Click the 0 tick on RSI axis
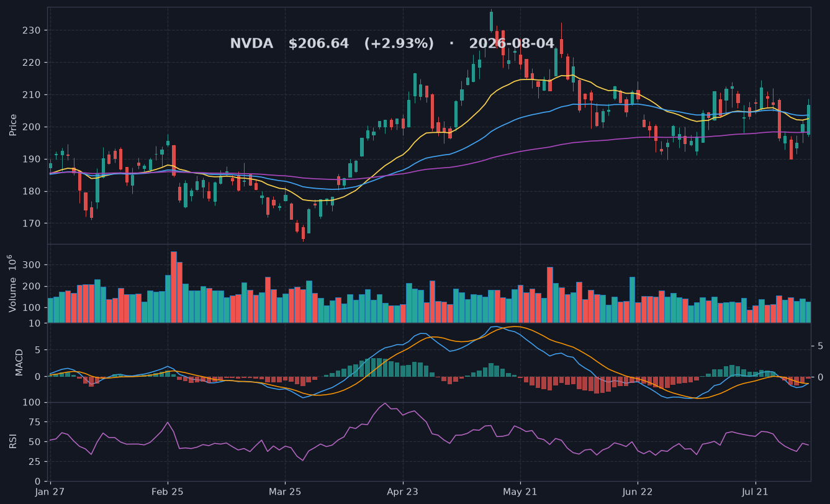 pyautogui.click(x=38, y=482)
